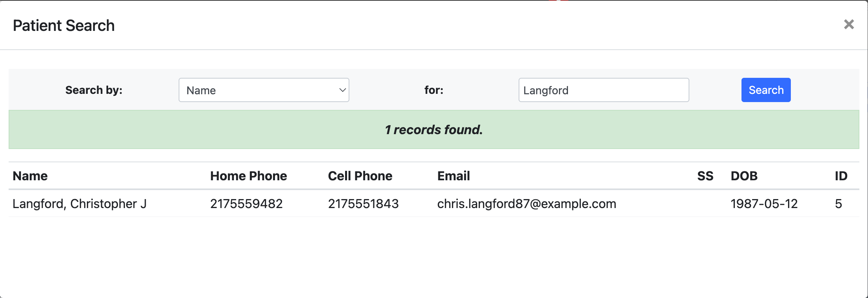Click the Cell Phone column header
Image resolution: width=868 pixels, height=298 pixels.
tap(360, 176)
